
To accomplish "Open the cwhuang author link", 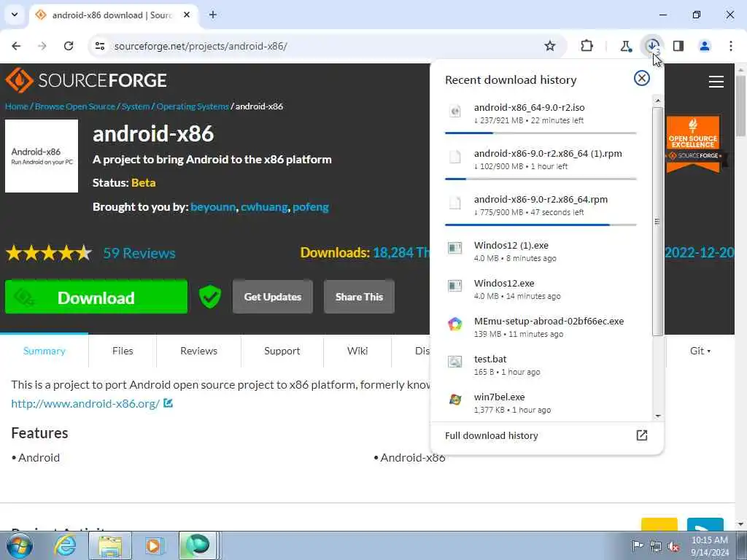I will pos(264,206).
